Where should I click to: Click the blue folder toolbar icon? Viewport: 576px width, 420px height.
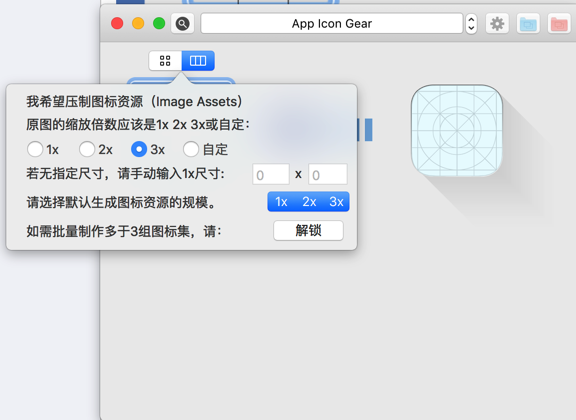point(528,24)
